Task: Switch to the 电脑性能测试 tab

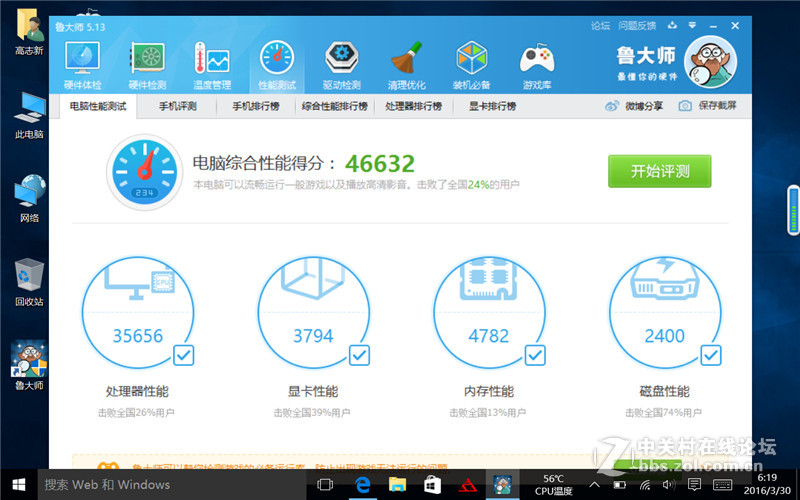Action: [x=98, y=106]
